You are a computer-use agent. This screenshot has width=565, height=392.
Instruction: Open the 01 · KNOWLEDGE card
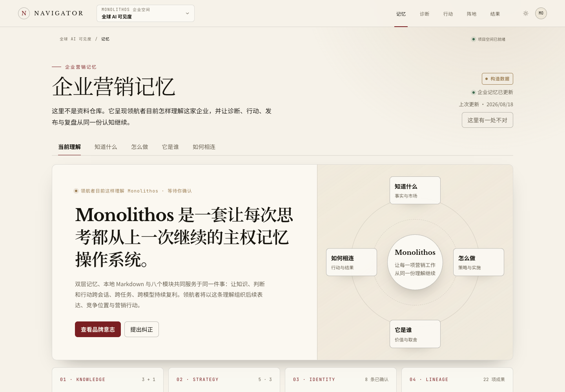click(108, 379)
